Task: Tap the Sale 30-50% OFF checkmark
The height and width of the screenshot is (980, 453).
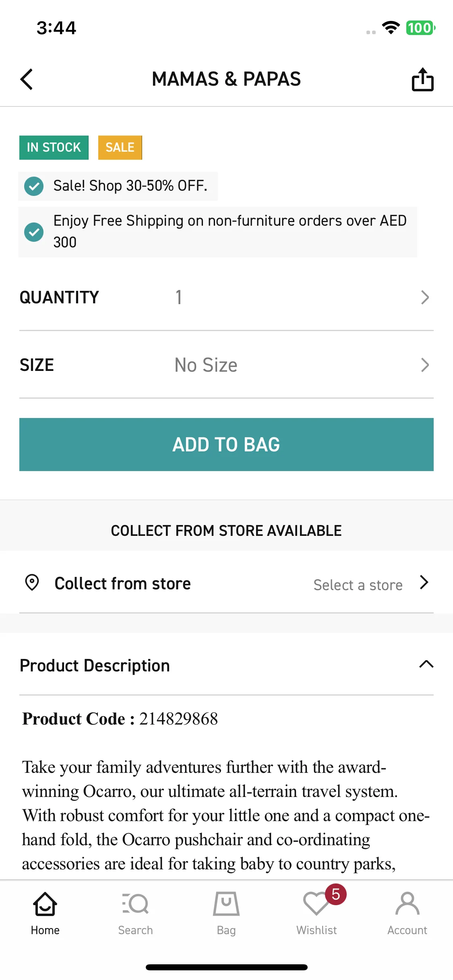Action: (x=34, y=186)
